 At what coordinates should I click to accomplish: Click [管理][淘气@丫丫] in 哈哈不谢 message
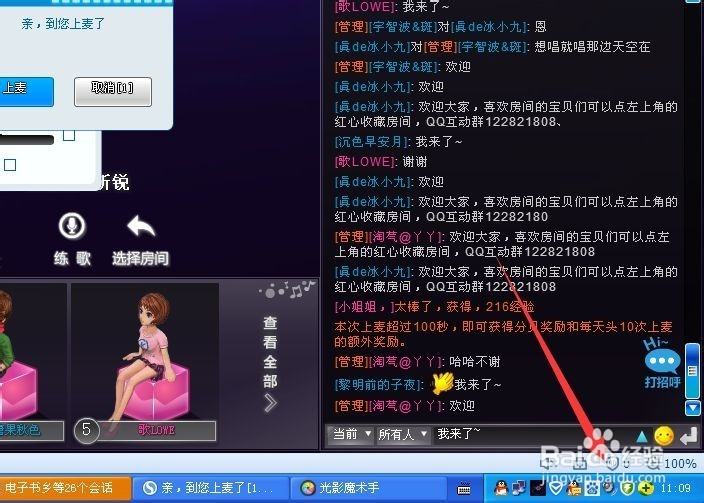click(390, 362)
